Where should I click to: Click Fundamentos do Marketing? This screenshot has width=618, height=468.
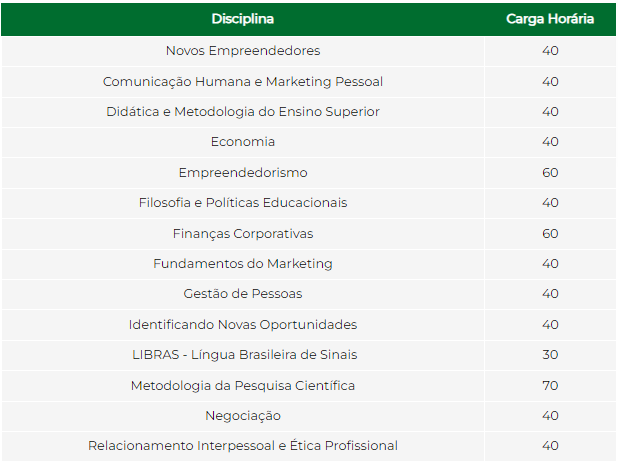point(243,264)
